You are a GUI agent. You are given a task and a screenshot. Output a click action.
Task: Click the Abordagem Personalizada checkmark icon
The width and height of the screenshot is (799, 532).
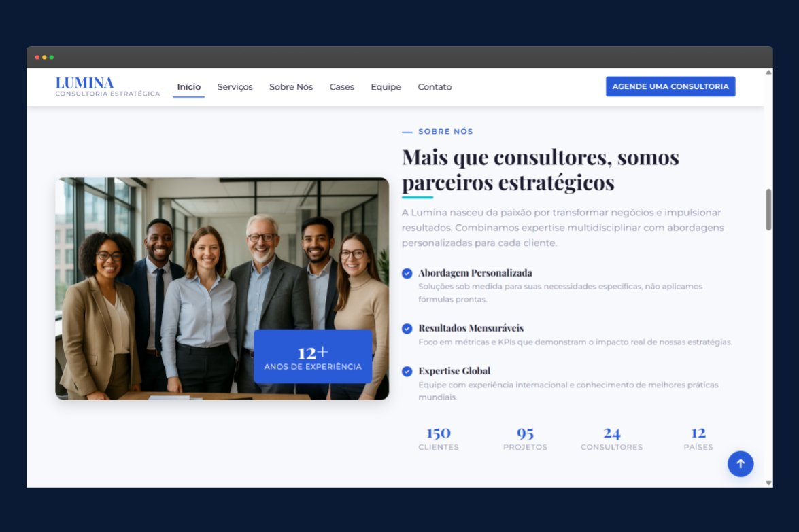pyautogui.click(x=407, y=273)
